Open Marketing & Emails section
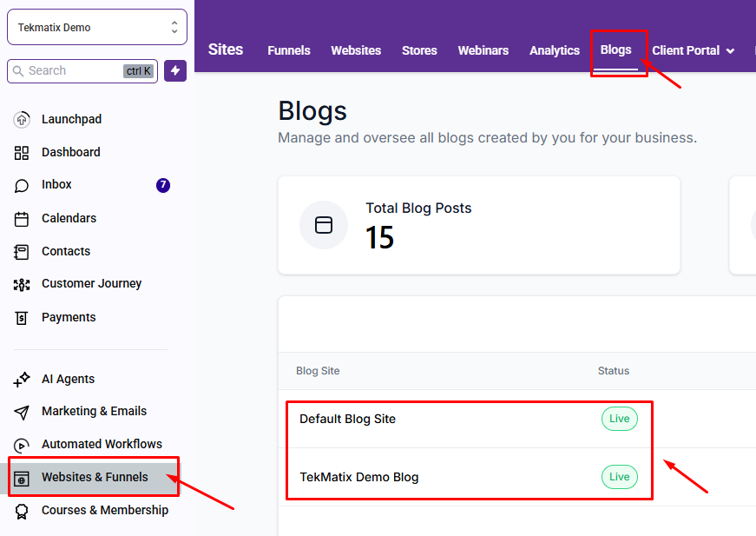Image resolution: width=756 pixels, height=536 pixels. pyautogui.click(x=94, y=411)
